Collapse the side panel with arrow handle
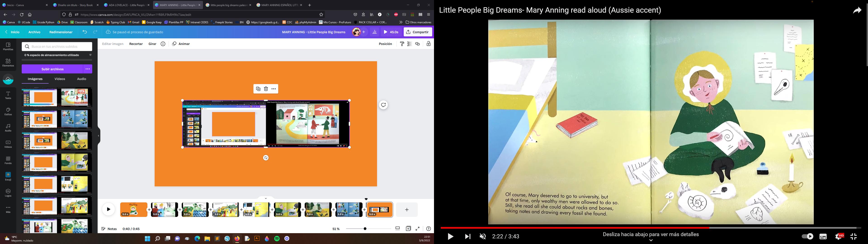The image size is (868, 244). click(x=98, y=136)
